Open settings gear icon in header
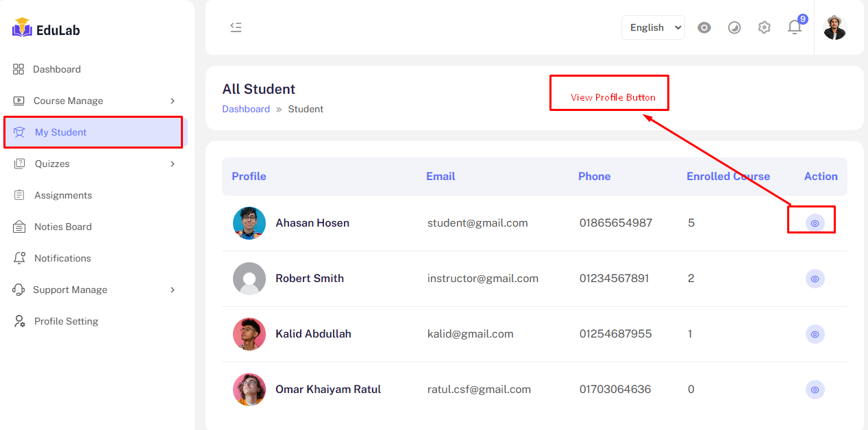 point(764,27)
